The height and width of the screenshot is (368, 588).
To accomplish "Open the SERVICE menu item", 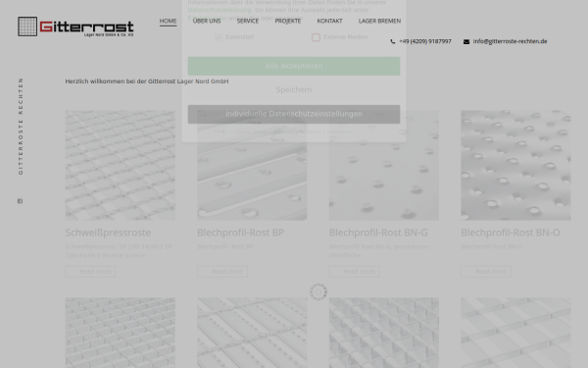I will pyautogui.click(x=248, y=21).
